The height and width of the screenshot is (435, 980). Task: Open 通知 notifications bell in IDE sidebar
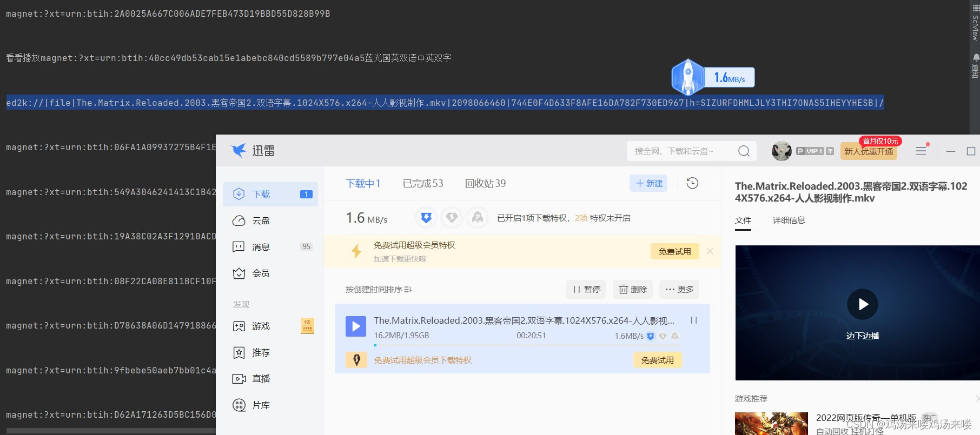point(975,65)
